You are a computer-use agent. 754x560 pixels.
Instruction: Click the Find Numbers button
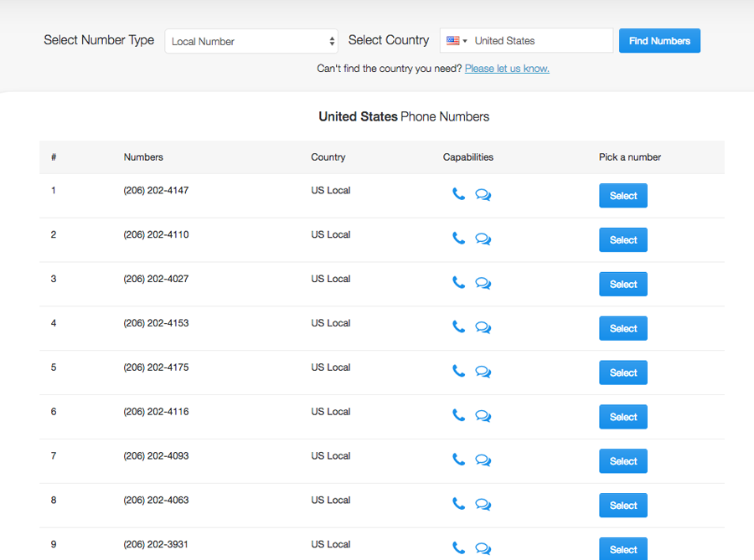pyautogui.click(x=659, y=40)
